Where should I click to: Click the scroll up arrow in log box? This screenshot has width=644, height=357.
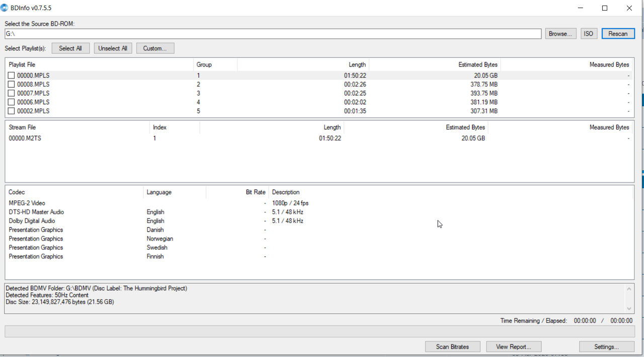(629, 289)
